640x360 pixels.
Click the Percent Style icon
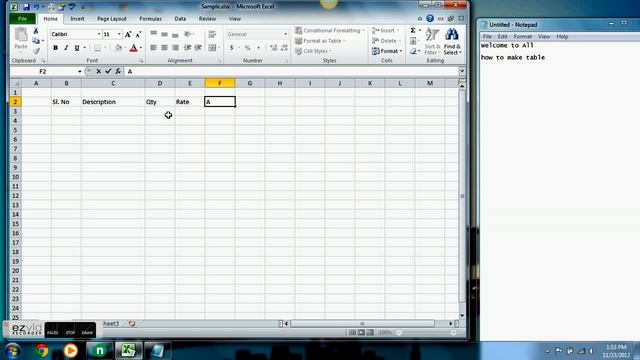247,48
